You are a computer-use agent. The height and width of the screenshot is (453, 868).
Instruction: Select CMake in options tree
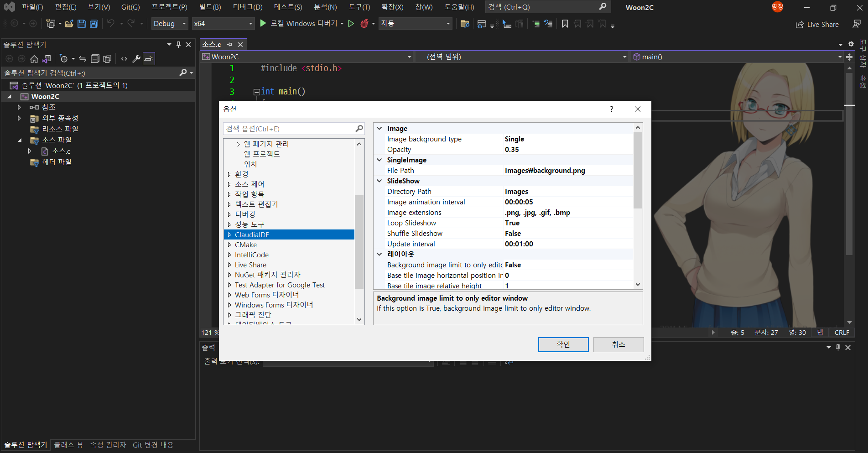click(246, 245)
